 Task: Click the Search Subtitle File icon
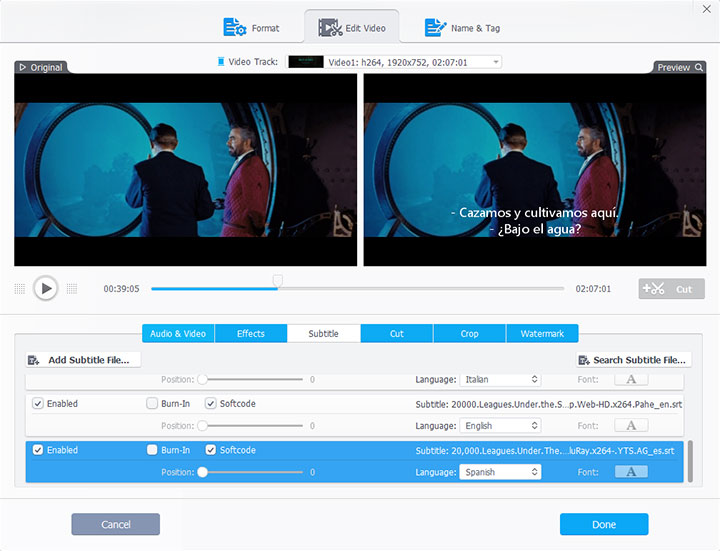[x=584, y=360]
